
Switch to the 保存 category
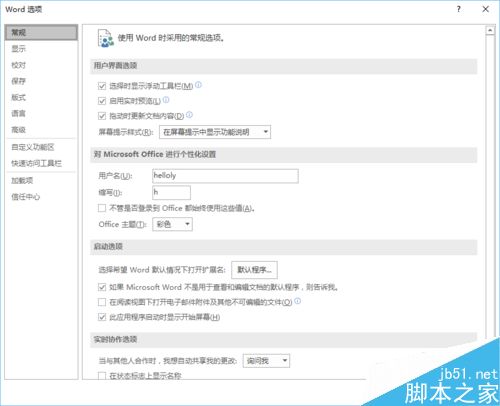[19, 81]
